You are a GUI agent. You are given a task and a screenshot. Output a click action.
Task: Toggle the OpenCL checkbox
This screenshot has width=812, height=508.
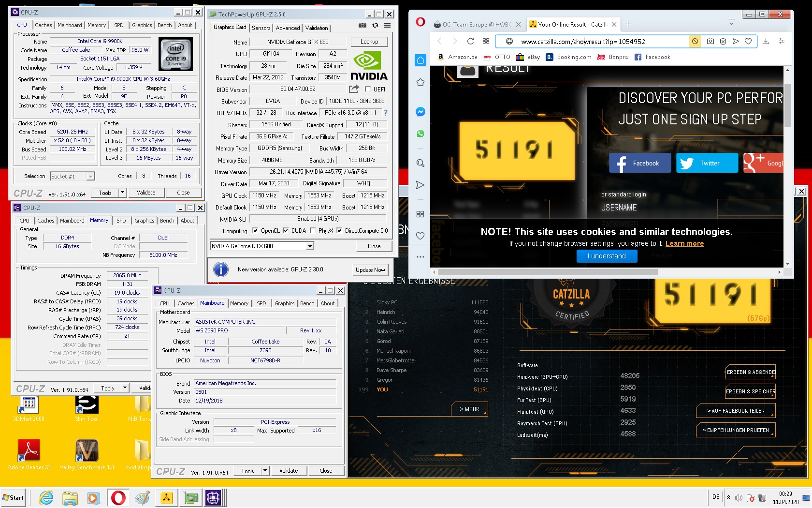(x=255, y=231)
